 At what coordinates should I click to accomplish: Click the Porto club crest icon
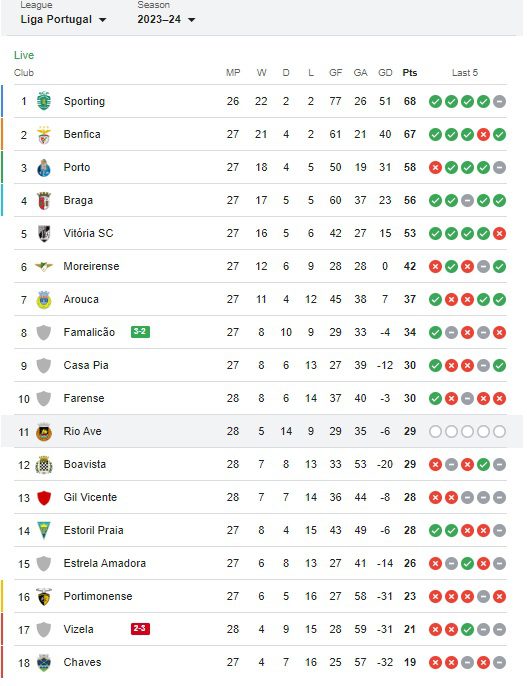pyautogui.click(x=44, y=168)
